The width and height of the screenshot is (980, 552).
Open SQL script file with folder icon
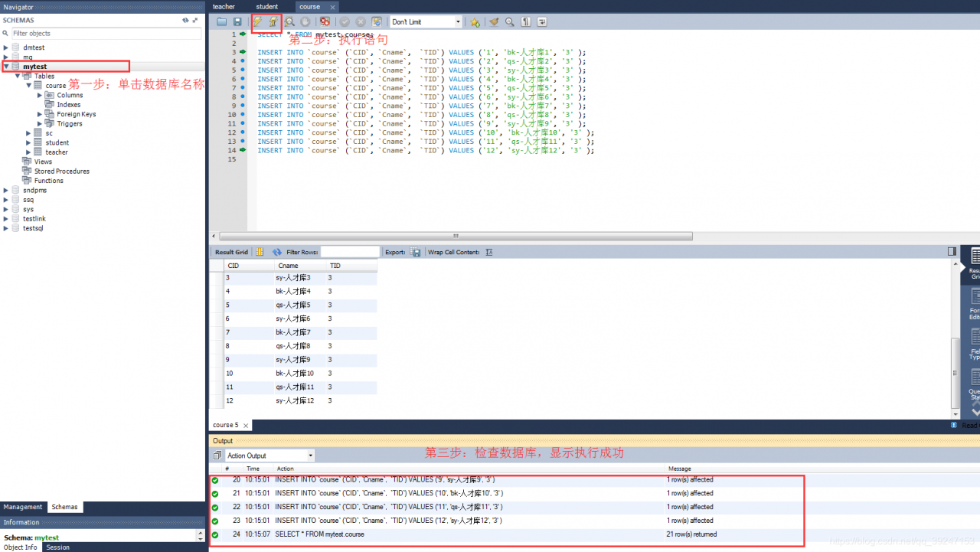click(222, 22)
